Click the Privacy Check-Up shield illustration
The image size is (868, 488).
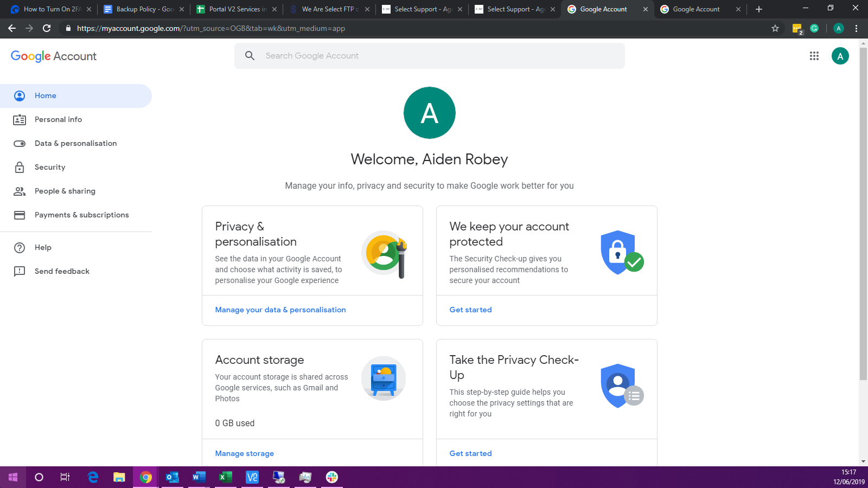pos(622,386)
